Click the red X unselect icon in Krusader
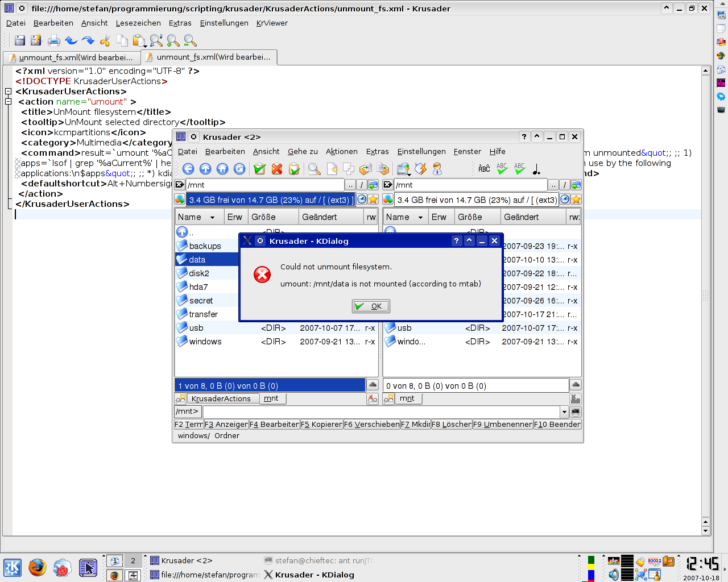 (277, 169)
